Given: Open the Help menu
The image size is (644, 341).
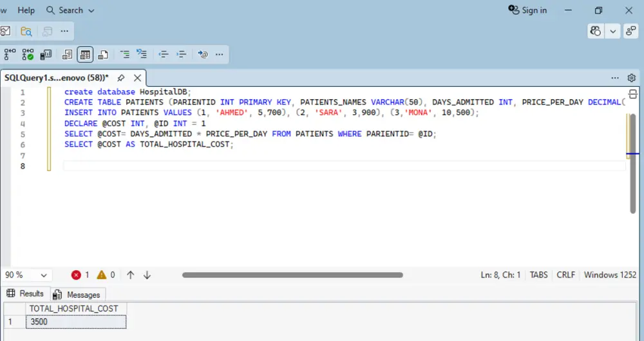Looking at the screenshot, I should (26, 10).
